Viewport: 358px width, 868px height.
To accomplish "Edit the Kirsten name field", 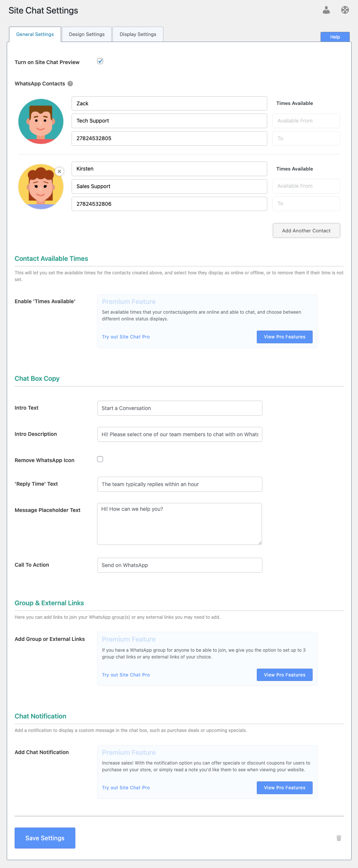I will (x=169, y=169).
